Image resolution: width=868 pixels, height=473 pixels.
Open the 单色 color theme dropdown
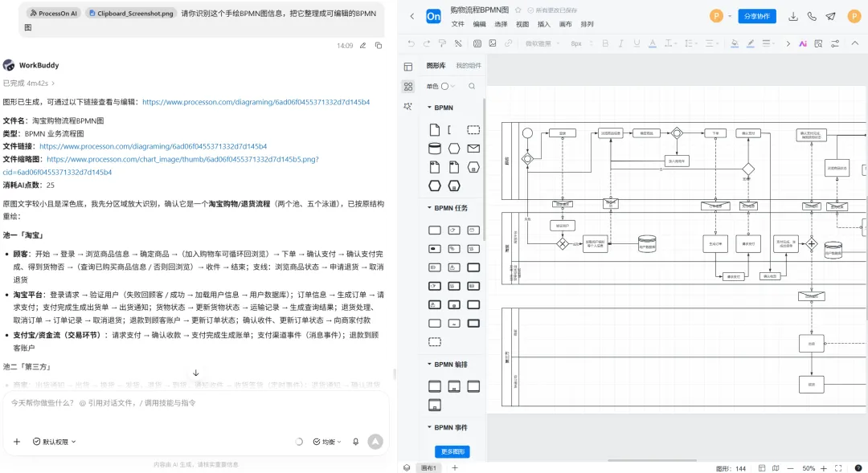[x=440, y=86]
